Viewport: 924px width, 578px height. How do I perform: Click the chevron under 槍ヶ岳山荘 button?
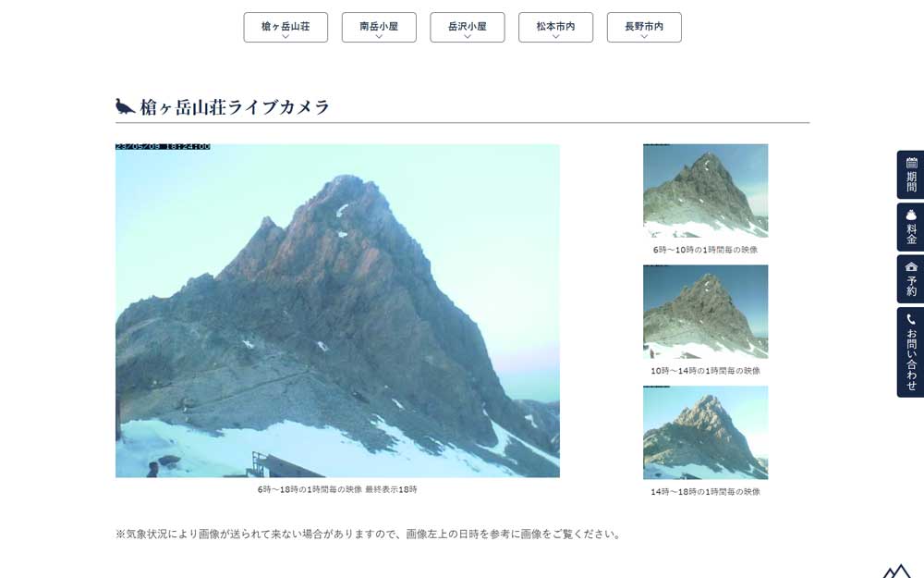pos(286,37)
